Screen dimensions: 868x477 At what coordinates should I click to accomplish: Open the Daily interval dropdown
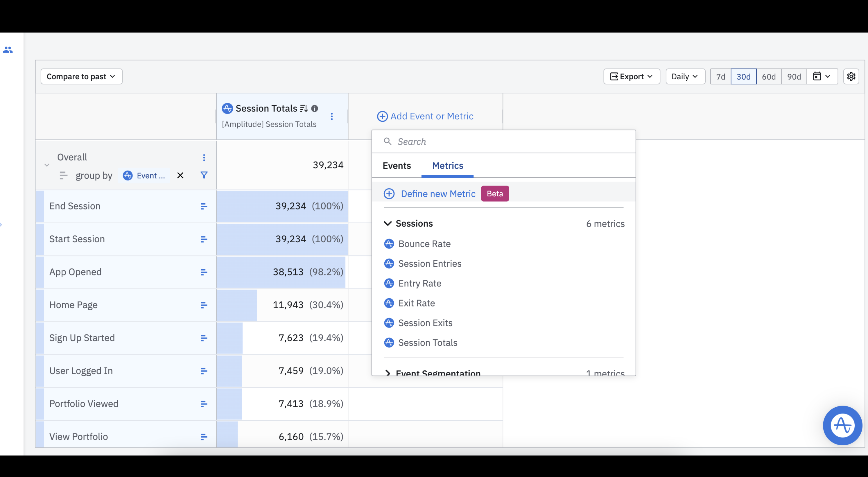685,76
